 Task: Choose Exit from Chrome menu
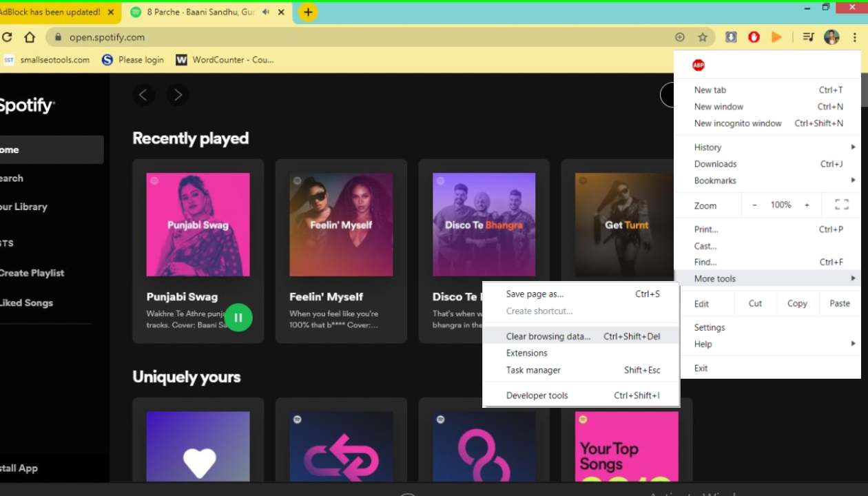tap(767, 369)
